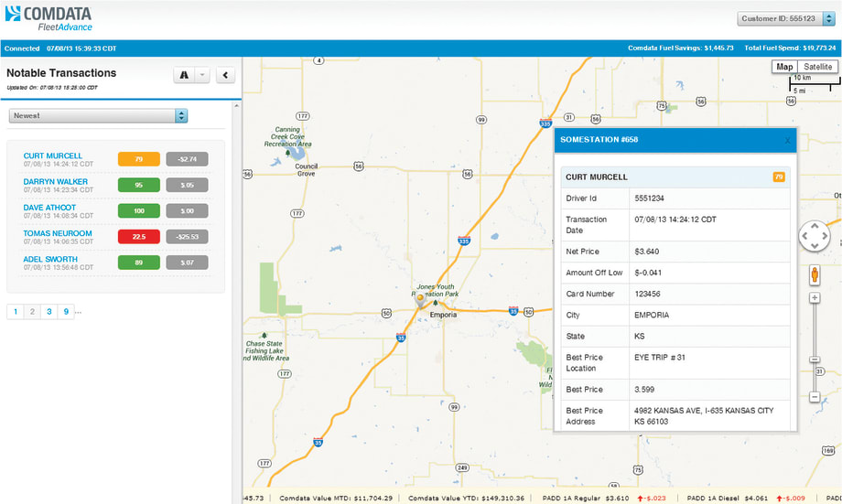Click the green 100 score badge

138,210
